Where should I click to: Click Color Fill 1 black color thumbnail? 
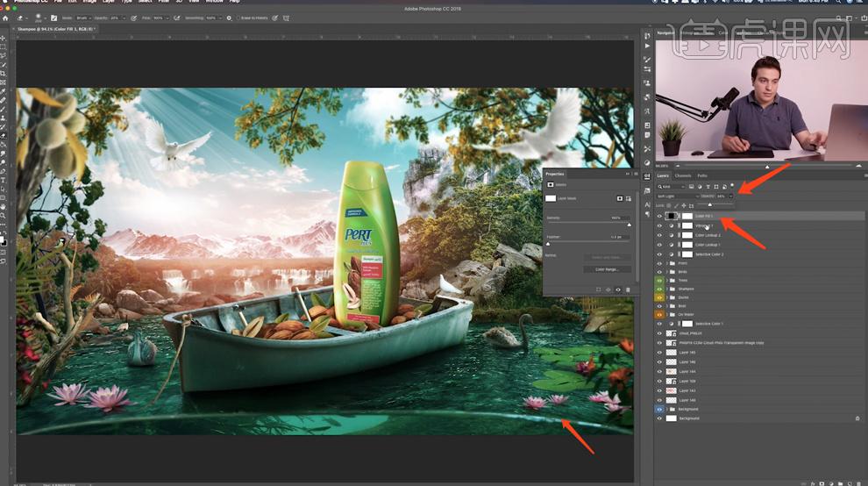(671, 216)
